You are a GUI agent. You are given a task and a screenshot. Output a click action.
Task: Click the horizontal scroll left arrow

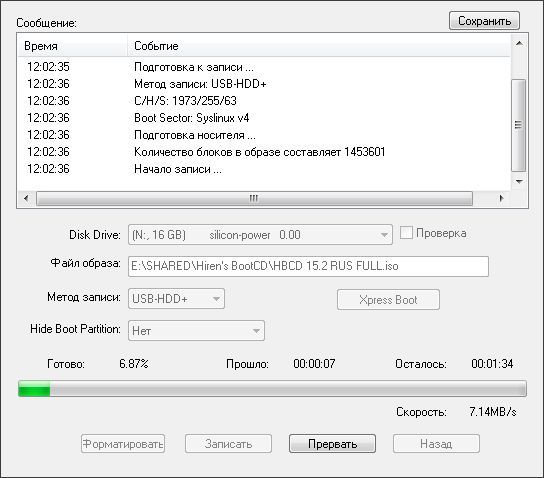26,198
